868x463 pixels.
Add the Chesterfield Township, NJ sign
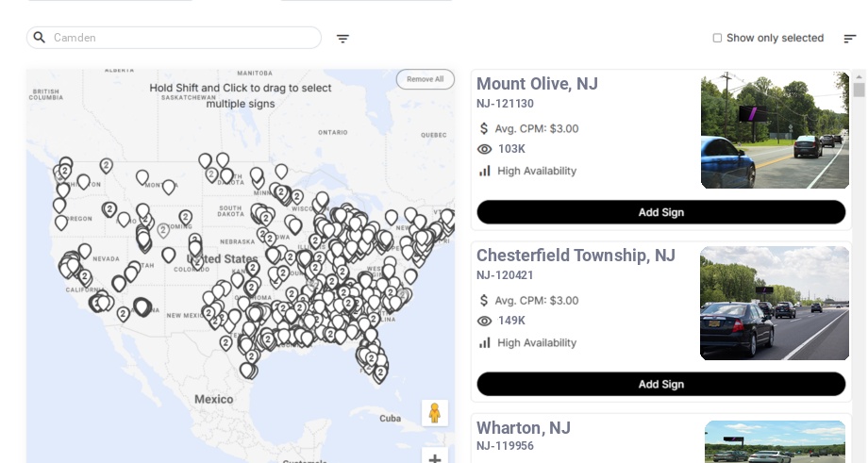tap(660, 384)
